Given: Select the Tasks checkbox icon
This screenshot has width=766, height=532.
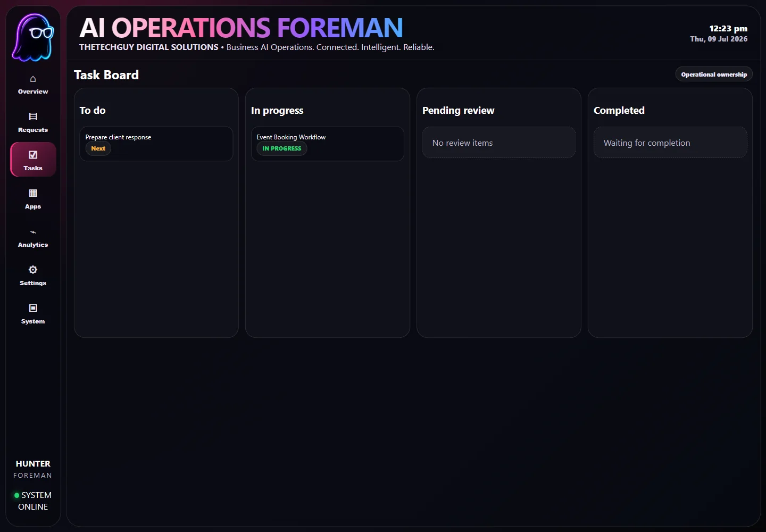Looking at the screenshot, I should 33,155.
